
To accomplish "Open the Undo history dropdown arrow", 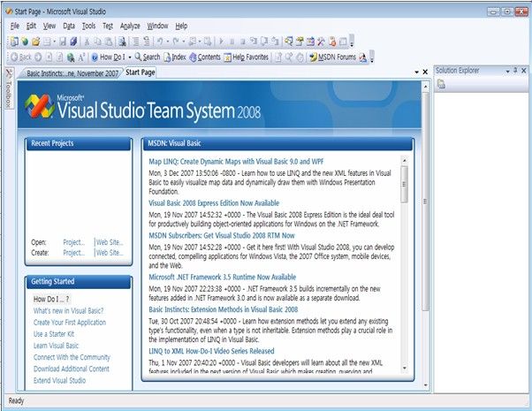I will point(167,42).
